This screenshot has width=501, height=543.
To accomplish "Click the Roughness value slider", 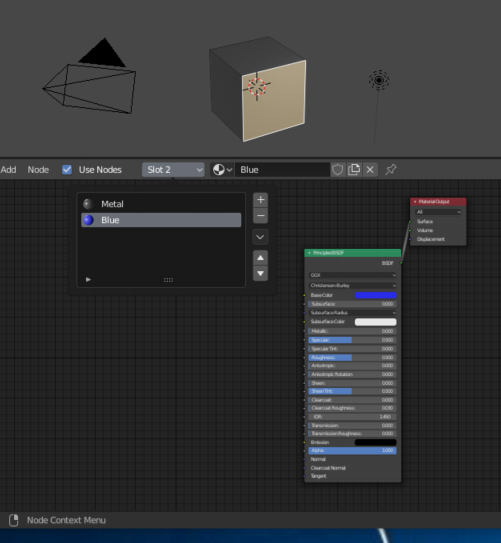I will (x=352, y=358).
